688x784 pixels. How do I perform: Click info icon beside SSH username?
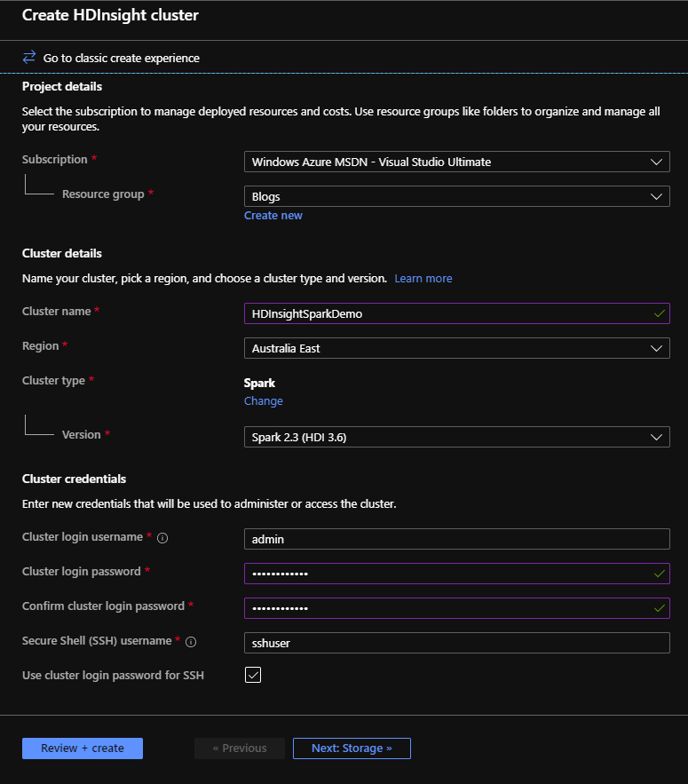[x=191, y=641]
